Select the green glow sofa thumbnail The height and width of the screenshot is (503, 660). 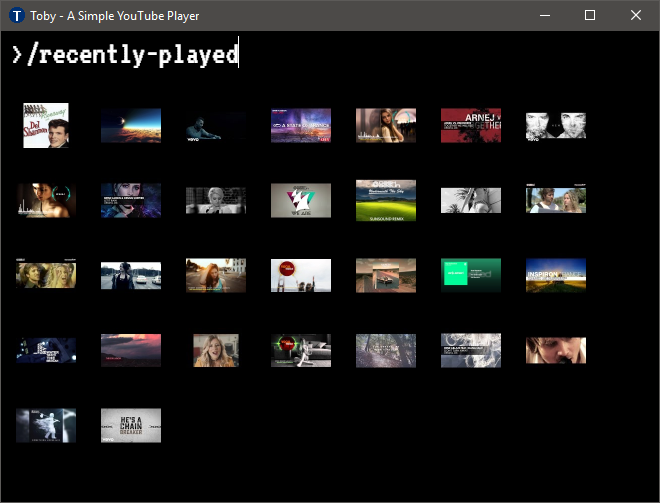pos(301,350)
